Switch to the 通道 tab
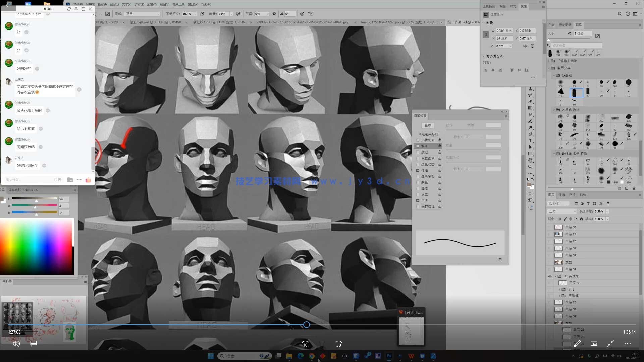The width and height of the screenshot is (644, 362). (x=561, y=195)
